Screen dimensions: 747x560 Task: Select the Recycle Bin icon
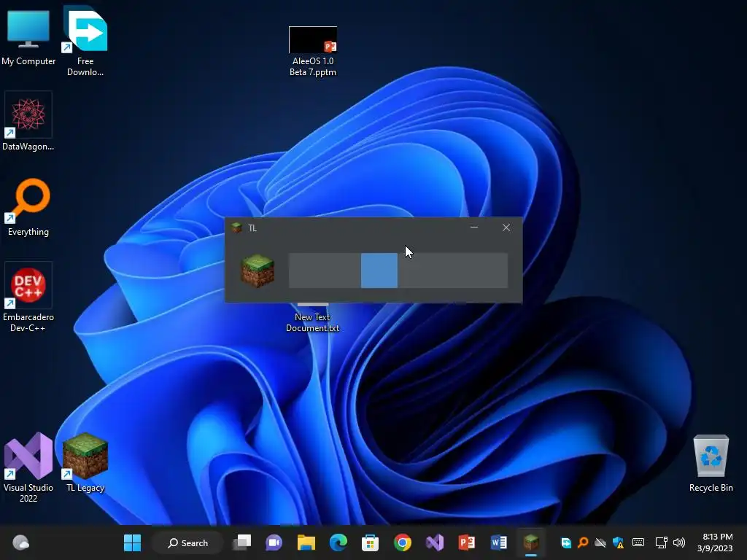click(711, 463)
